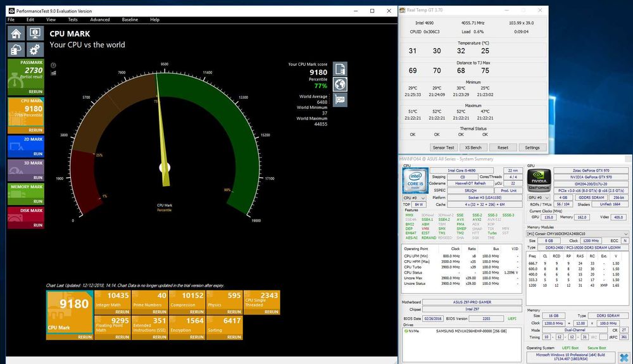Click the PerformanceTest title bar app icon
The image size is (633, 364).
click(11, 11)
